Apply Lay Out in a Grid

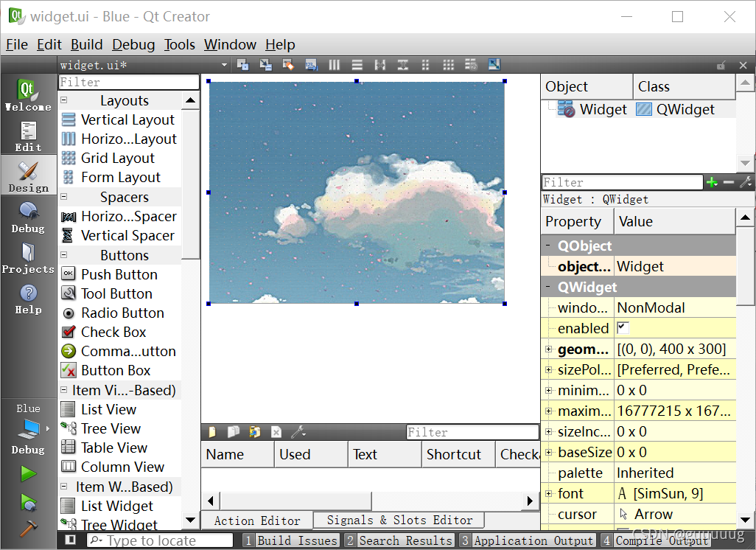click(449, 65)
